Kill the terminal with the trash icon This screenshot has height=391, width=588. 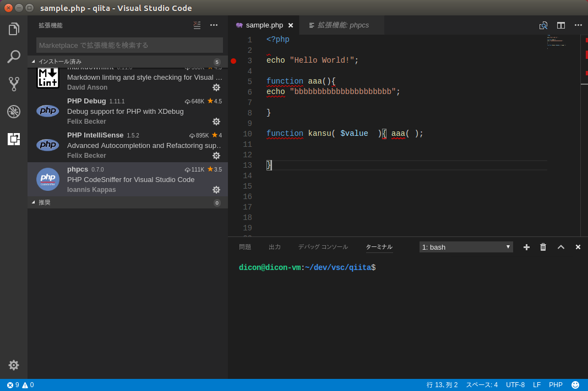(x=543, y=247)
